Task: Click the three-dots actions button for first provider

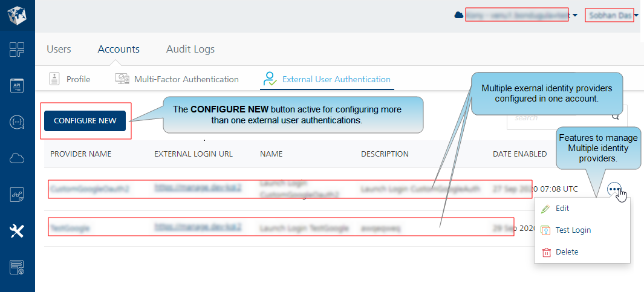Action: (614, 189)
